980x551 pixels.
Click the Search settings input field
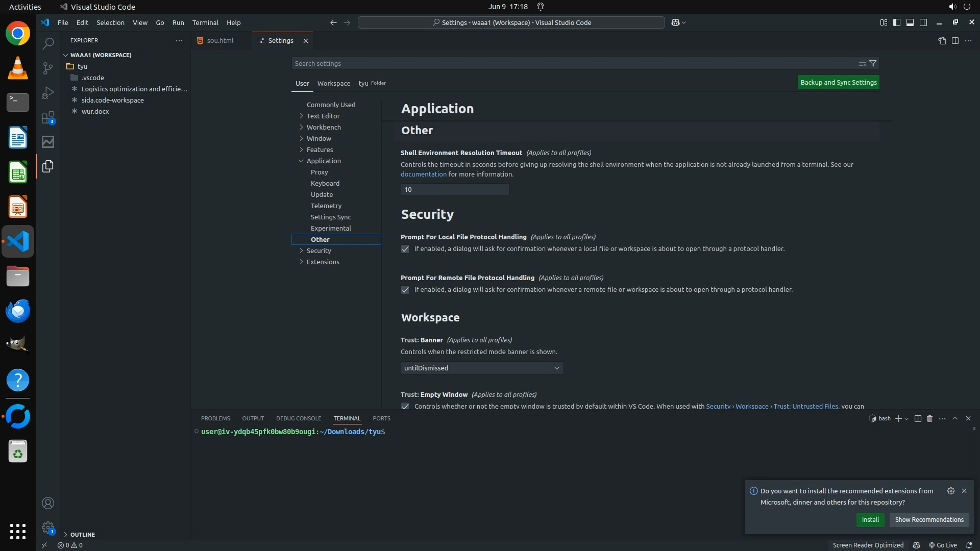point(572,63)
